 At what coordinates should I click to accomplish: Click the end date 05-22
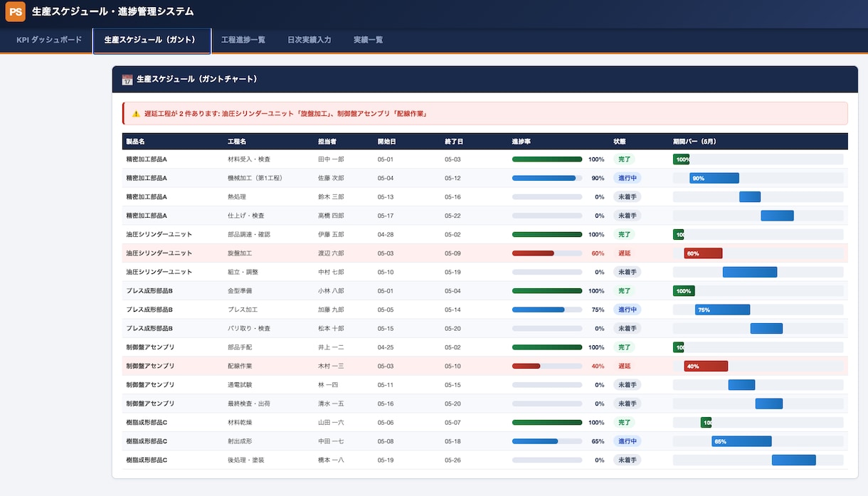tap(452, 216)
